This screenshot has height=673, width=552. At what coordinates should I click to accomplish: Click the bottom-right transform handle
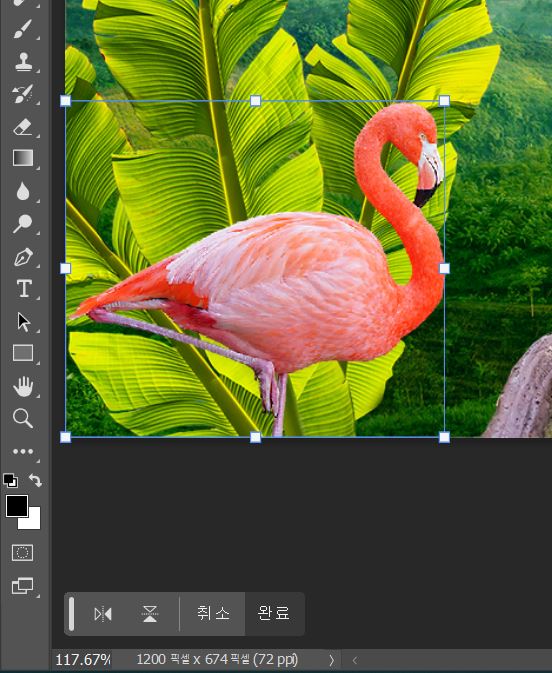[x=444, y=437]
